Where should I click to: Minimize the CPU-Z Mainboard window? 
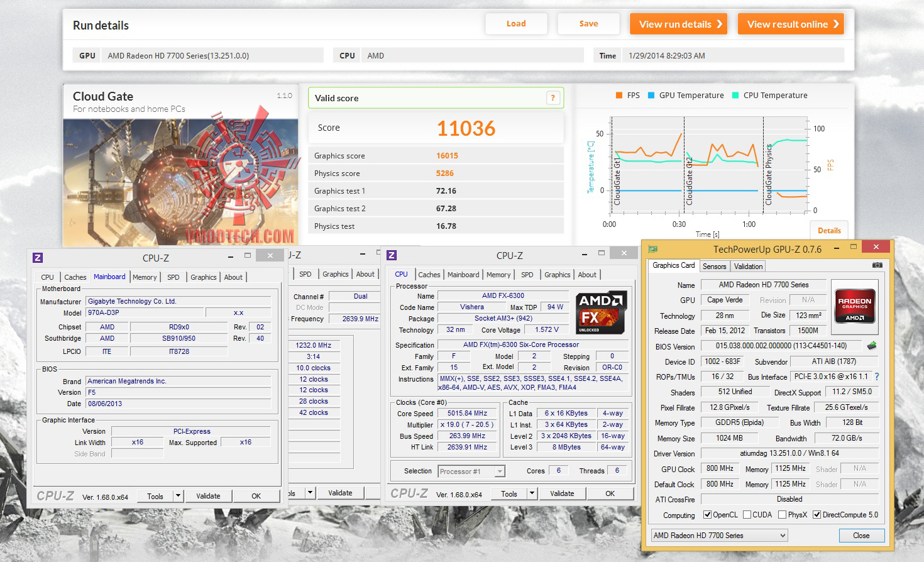coord(231,256)
